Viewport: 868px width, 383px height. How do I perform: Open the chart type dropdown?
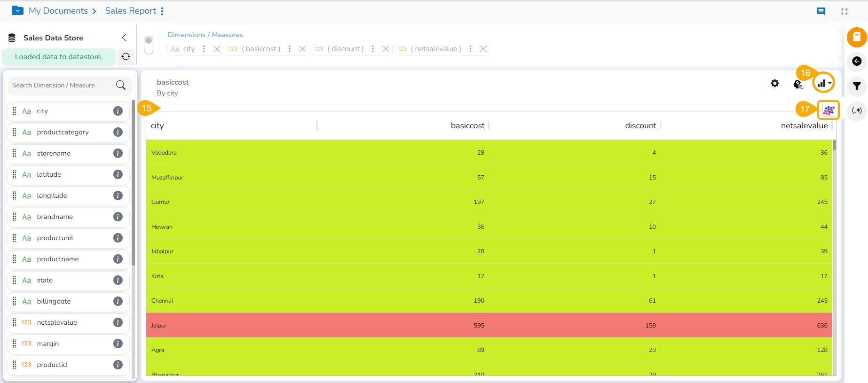824,83
